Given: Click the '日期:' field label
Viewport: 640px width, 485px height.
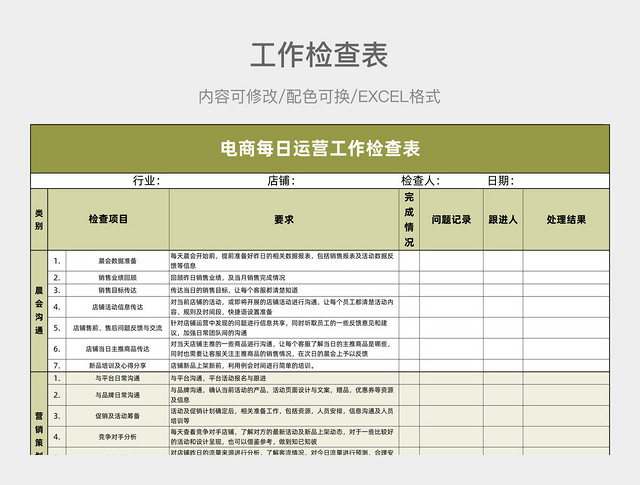Looking at the screenshot, I should [500, 180].
